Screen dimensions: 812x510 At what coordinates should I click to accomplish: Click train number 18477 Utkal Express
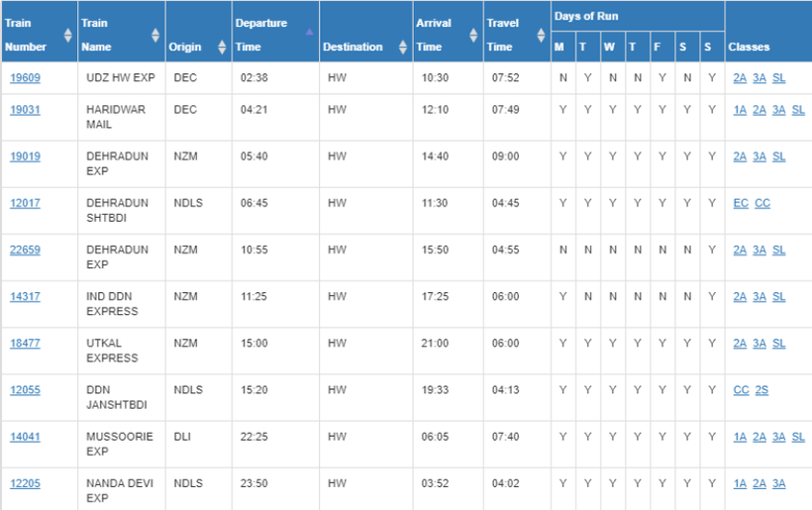pos(25,343)
